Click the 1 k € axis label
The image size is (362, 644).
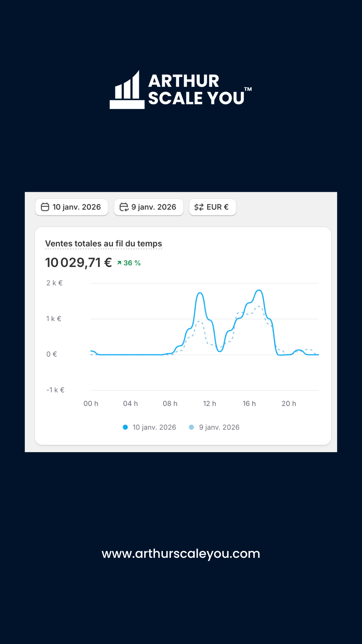click(54, 319)
